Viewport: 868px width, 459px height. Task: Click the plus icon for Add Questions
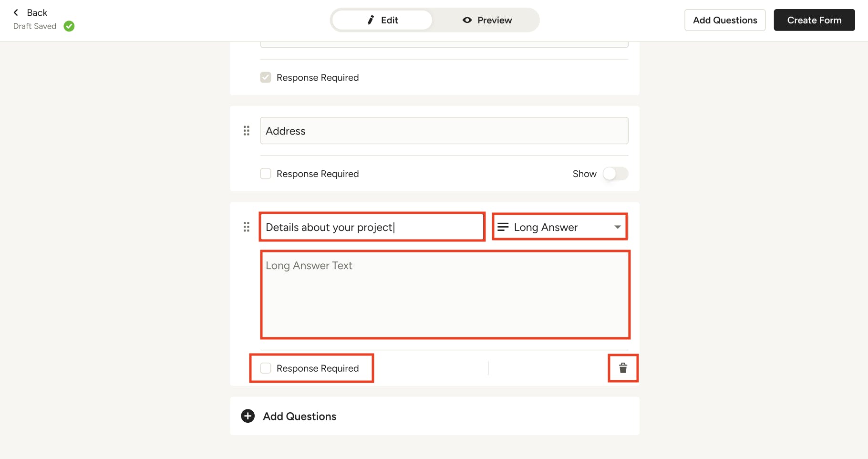coord(248,416)
